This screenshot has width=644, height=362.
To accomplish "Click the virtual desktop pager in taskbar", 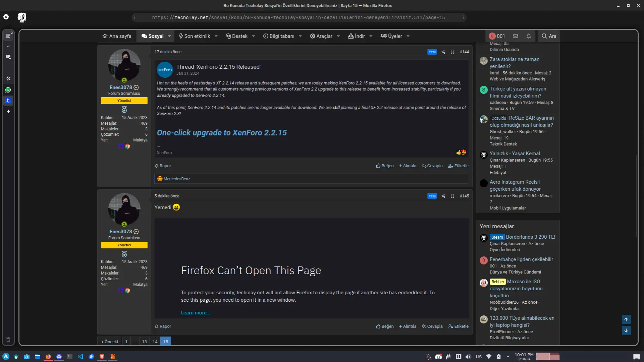I will [548, 356].
